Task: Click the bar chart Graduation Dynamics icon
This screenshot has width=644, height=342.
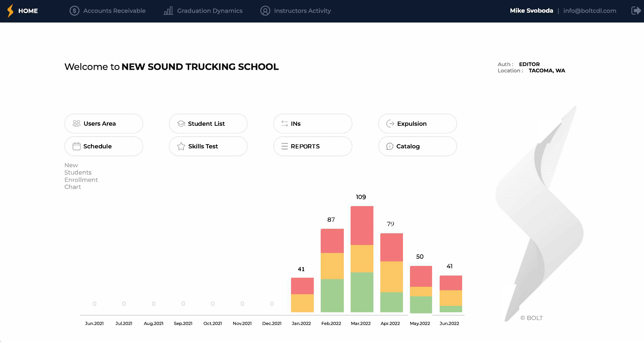Action: 168,11
